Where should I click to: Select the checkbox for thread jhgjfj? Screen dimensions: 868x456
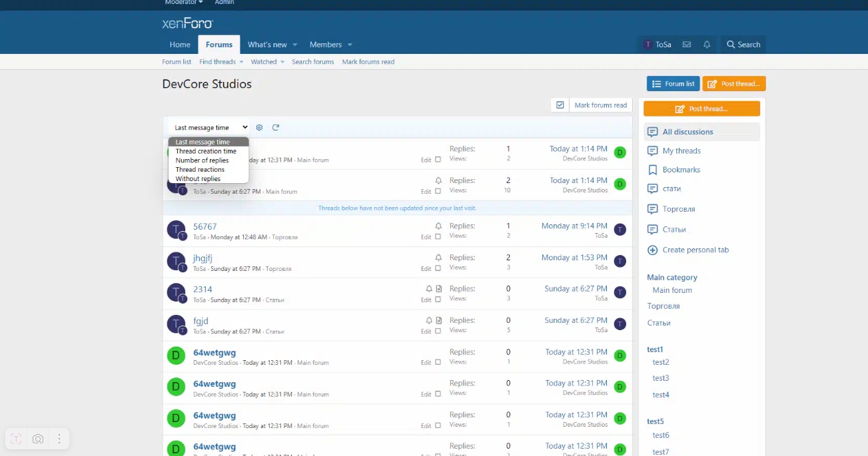coord(438,269)
